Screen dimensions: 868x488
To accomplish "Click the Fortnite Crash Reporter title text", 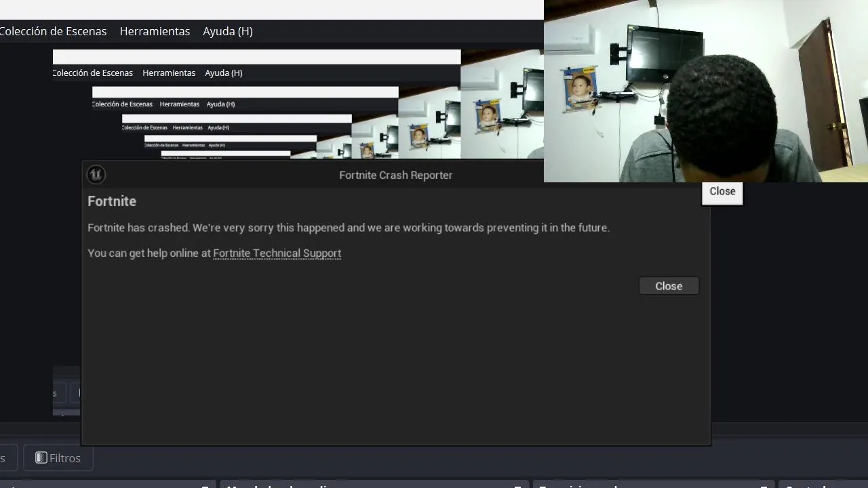I will 395,175.
